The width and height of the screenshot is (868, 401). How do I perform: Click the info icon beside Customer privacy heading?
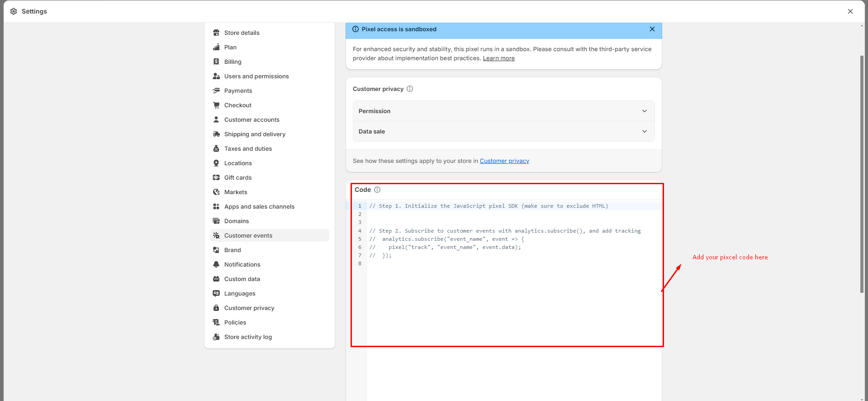[x=410, y=89]
